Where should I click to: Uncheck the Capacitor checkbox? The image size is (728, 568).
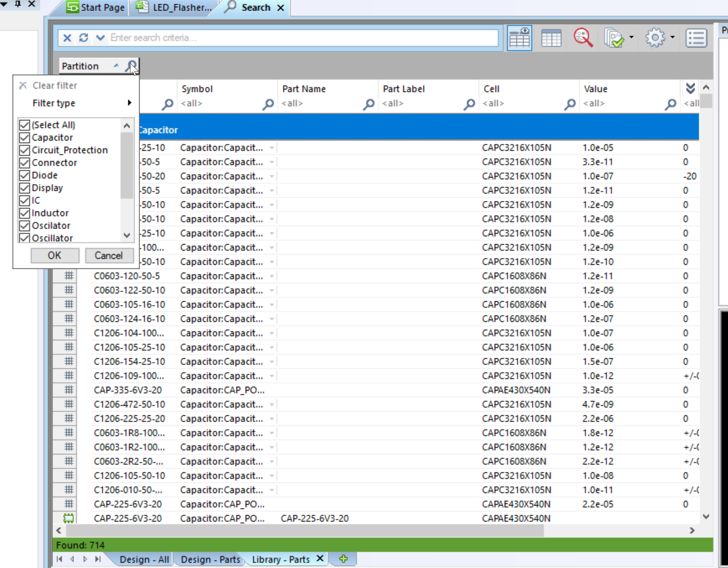(24, 138)
